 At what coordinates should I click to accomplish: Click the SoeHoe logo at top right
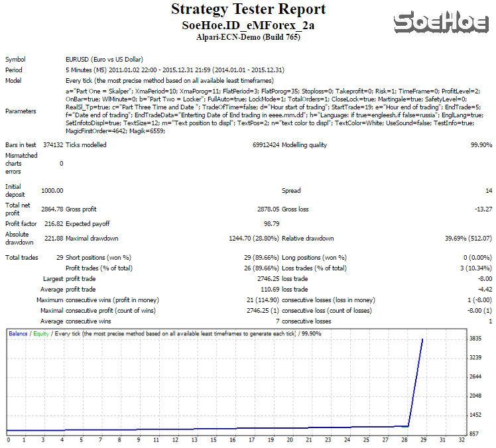440,23
